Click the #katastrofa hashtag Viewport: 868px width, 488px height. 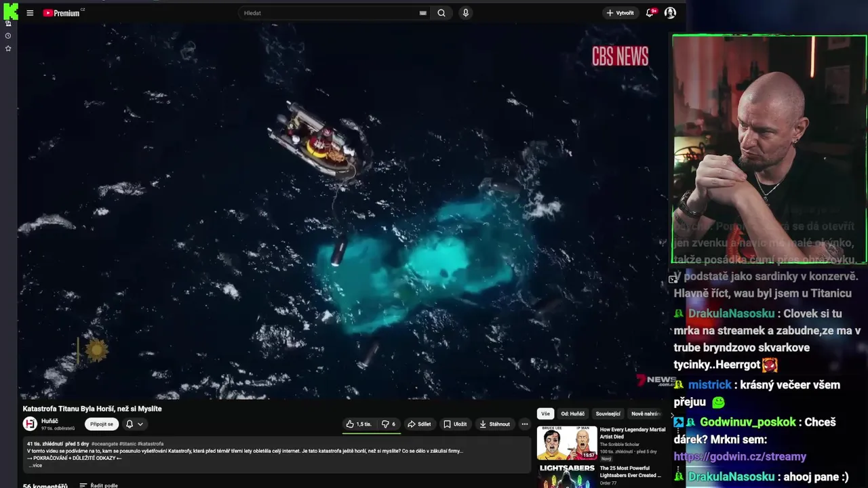point(151,444)
